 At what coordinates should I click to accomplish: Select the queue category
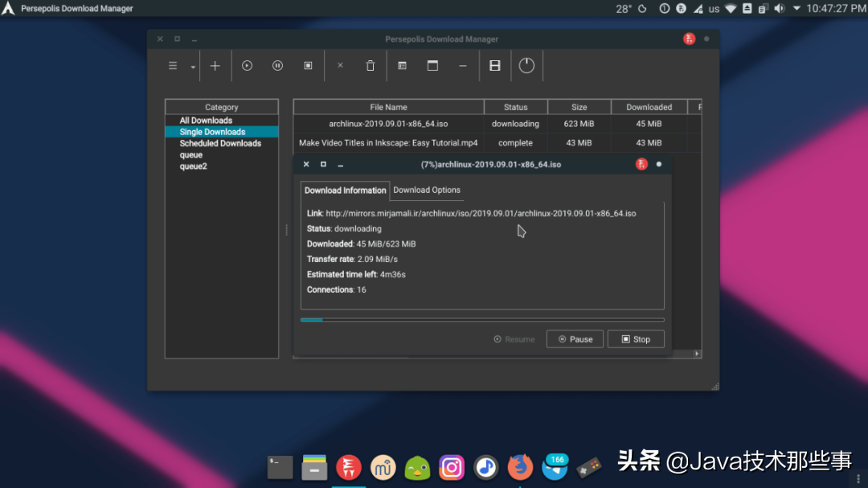pos(191,155)
